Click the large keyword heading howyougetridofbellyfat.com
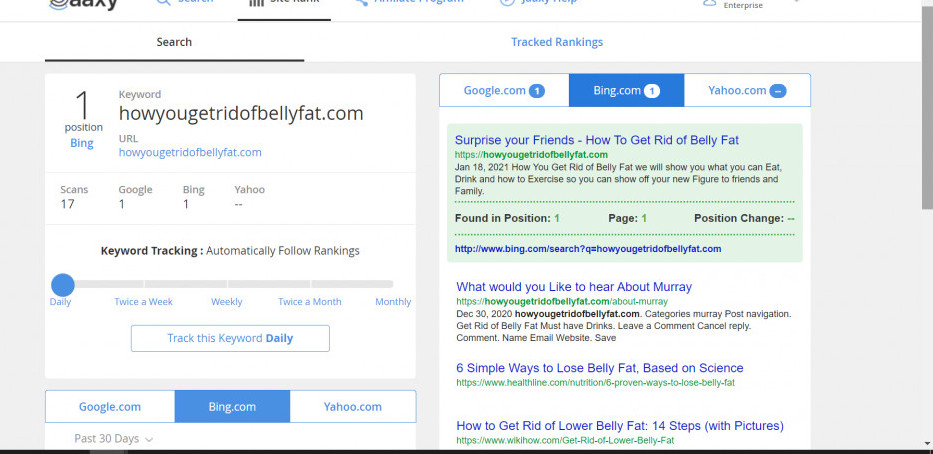This screenshot has height=454, width=933. click(241, 113)
